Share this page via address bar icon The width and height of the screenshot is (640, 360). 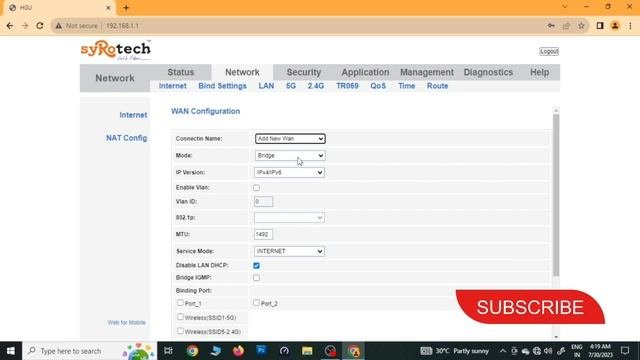point(566,26)
